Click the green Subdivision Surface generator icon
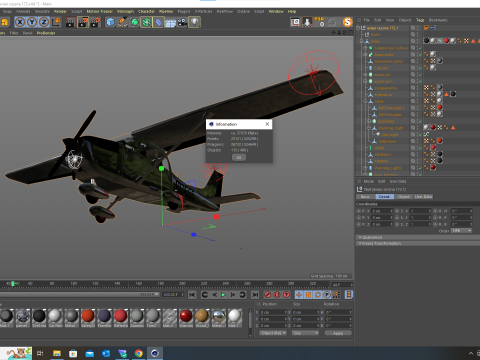Screen dimensions: 480x360 [134, 22]
